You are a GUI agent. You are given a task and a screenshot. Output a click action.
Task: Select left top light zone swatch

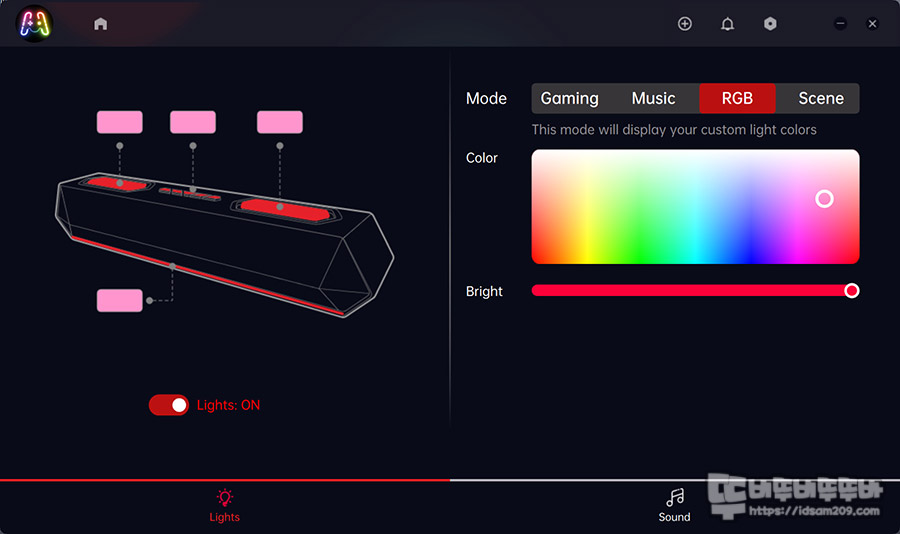point(119,122)
